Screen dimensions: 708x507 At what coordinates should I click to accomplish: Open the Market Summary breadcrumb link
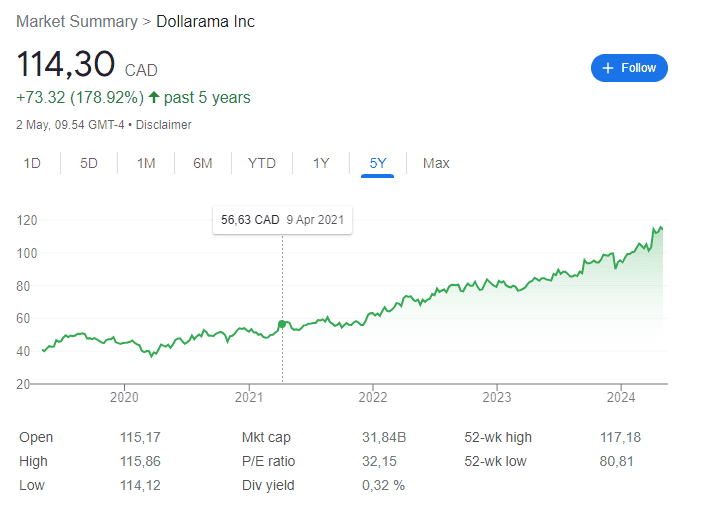click(x=77, y=22)
